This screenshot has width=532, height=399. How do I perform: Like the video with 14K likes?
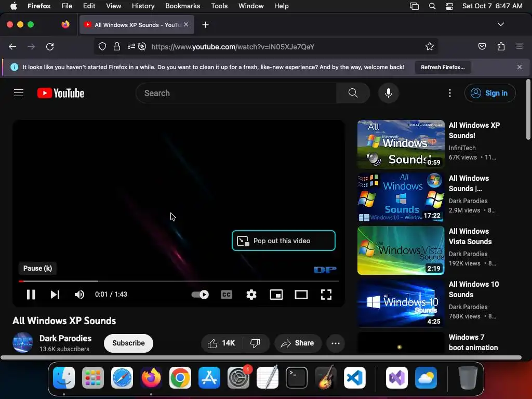click(221, 343)
